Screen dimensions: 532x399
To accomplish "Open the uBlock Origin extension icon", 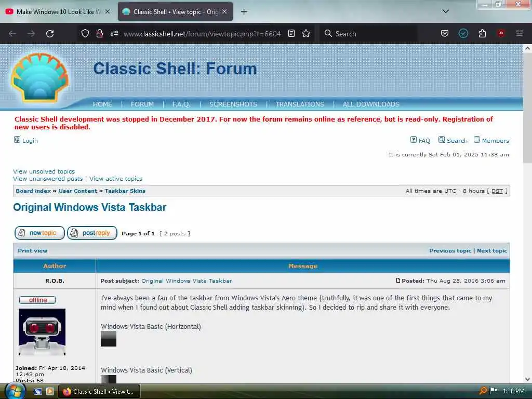I will (x=501, y=33).
